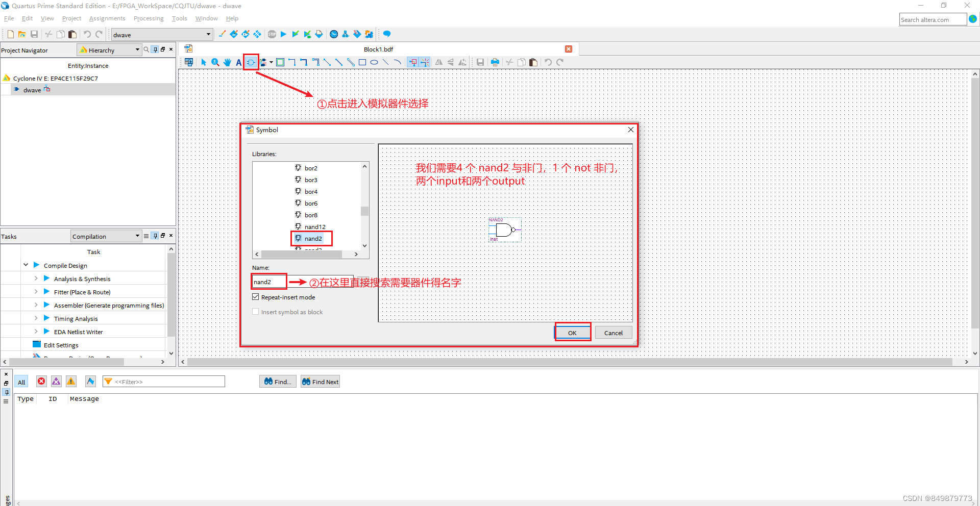Image resolution: width=980 pixels, height=506 pixels.
Task: Close the Symbol dialog with X
Action: 630,130
